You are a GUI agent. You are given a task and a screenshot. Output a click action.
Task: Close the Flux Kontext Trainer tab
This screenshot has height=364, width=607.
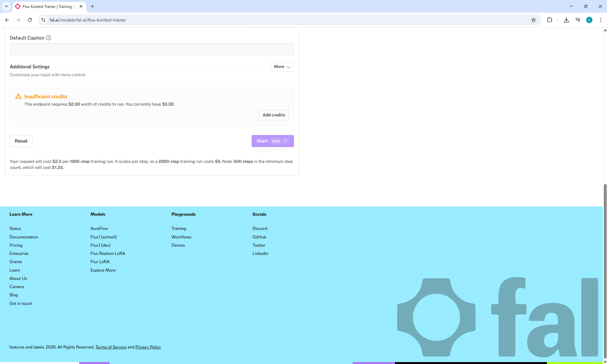coord(81,6)
